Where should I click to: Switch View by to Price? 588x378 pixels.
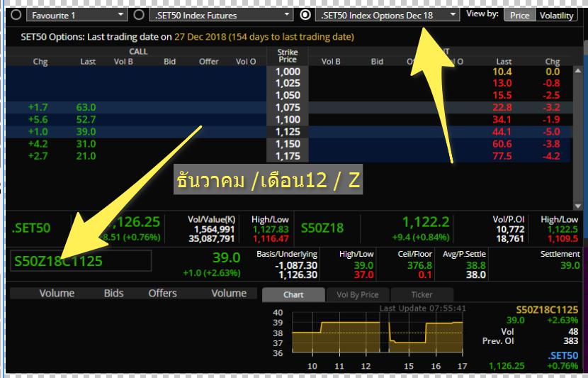pos(519,16)
